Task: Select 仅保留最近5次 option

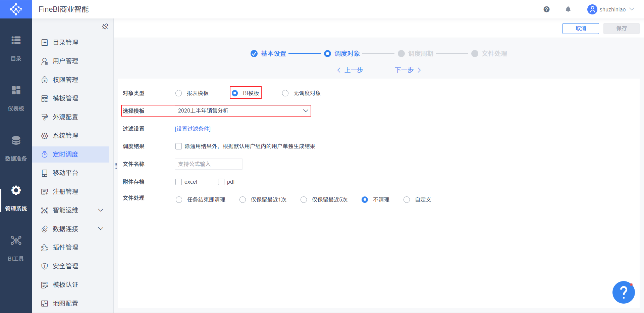Action: tap(304, 199)
